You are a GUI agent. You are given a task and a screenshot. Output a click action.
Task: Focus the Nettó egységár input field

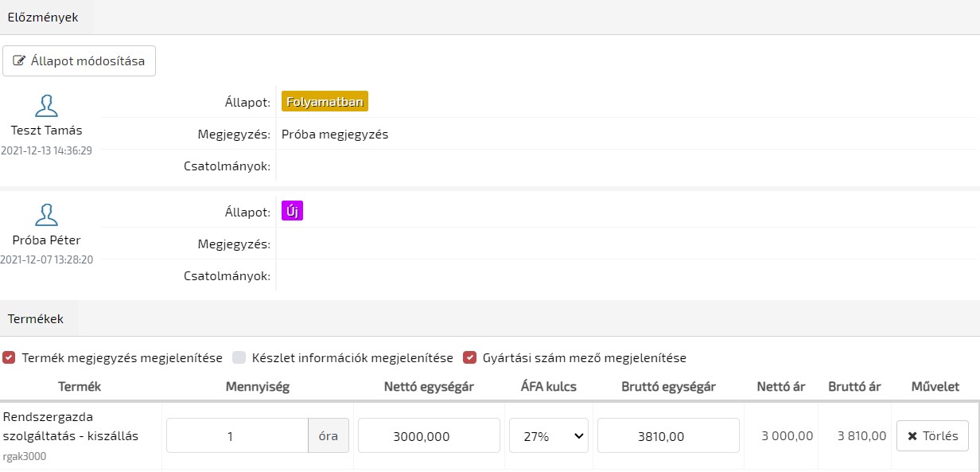point(429,436)
